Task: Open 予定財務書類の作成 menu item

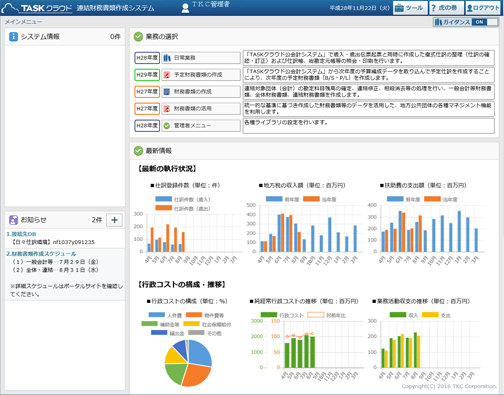Action: (201, 75)
